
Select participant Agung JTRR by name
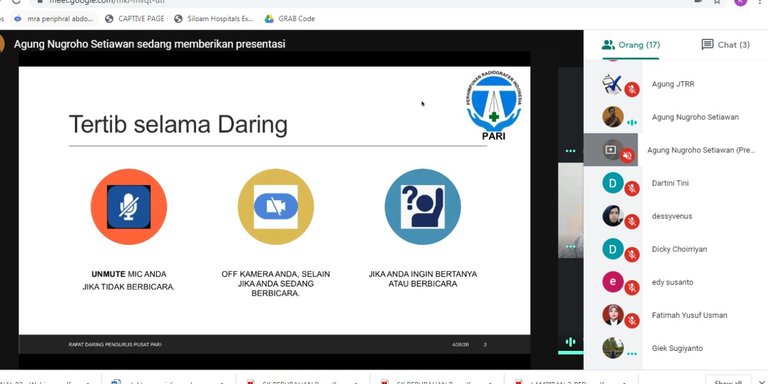point(672,84)
